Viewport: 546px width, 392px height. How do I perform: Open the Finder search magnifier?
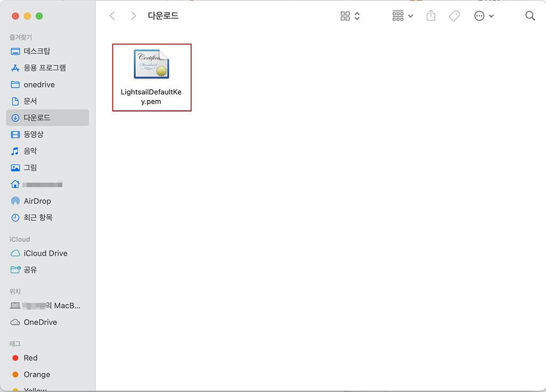530,16
